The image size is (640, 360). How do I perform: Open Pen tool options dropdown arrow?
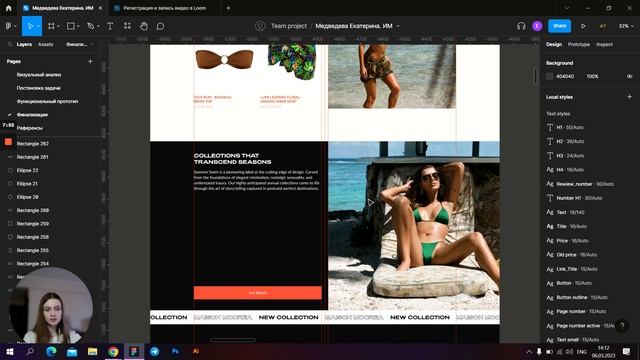point(98,26)
